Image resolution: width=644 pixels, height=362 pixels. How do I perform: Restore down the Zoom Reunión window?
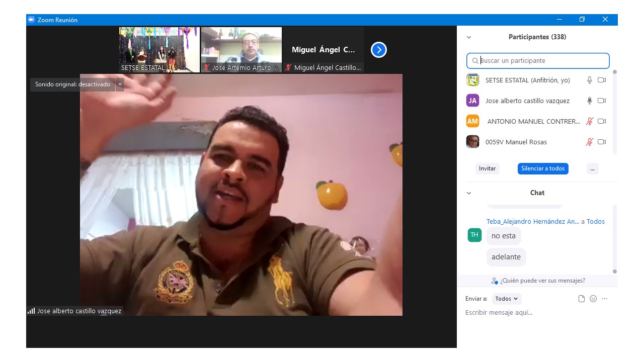[x=582, y=20]
